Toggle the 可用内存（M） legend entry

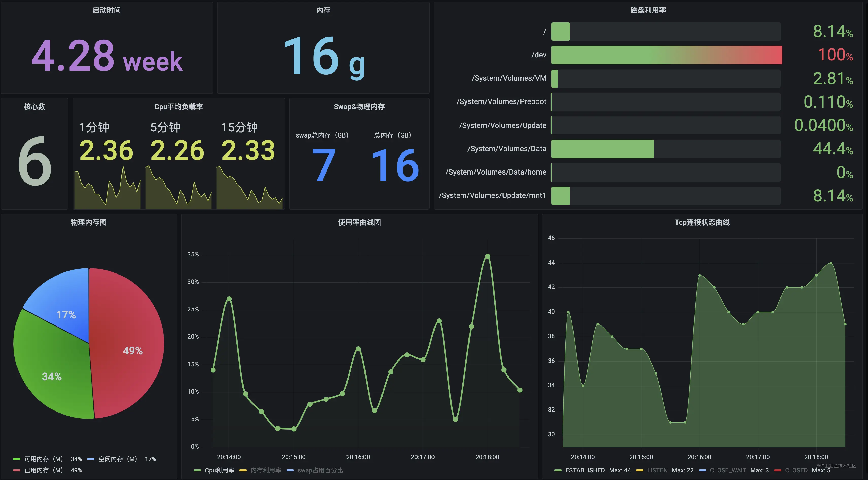click(43, 459)
